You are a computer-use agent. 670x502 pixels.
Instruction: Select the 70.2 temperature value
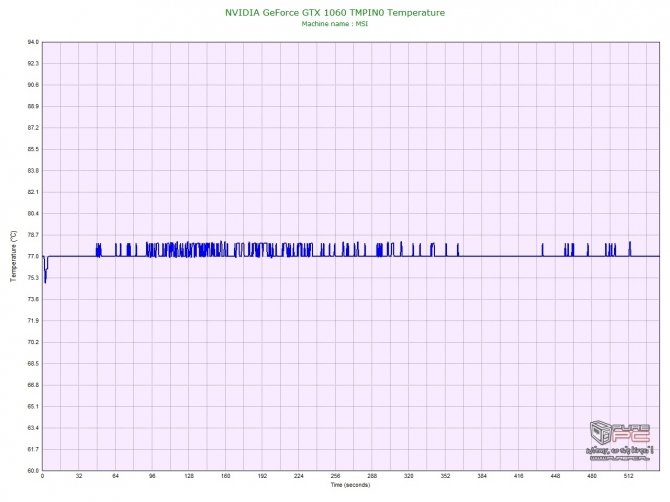point(33,342)
